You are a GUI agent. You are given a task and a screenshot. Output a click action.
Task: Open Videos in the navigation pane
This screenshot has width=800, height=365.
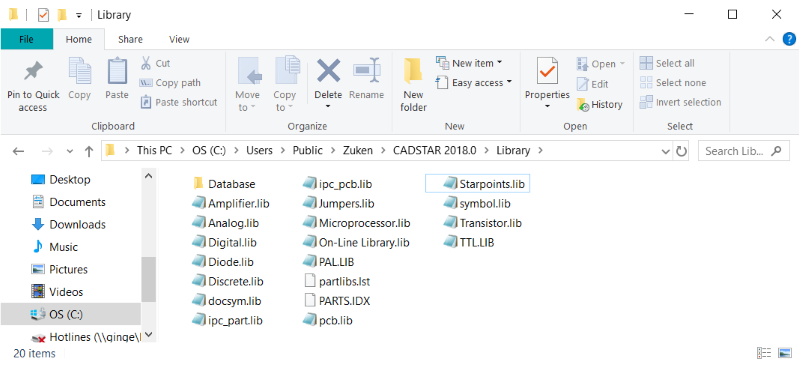(57, 292)
